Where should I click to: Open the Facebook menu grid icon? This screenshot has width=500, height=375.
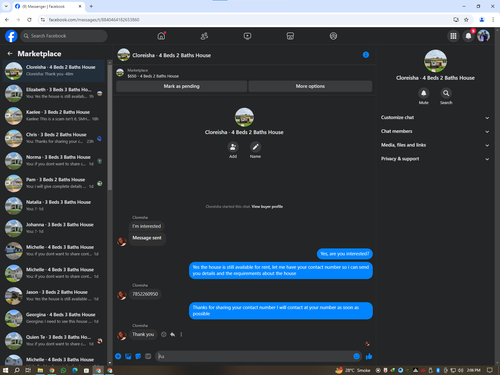(x=453, y=36)
